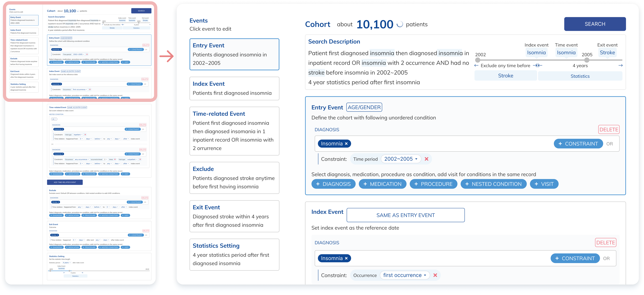Viewport: 644px width, 295px height.
Task: Remove first occurrence constraint with red X
Action: click(x=435, y=275)
